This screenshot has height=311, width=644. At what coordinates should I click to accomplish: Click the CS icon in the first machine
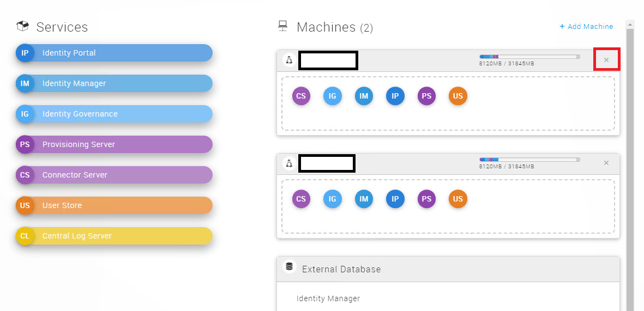point(301,96)
